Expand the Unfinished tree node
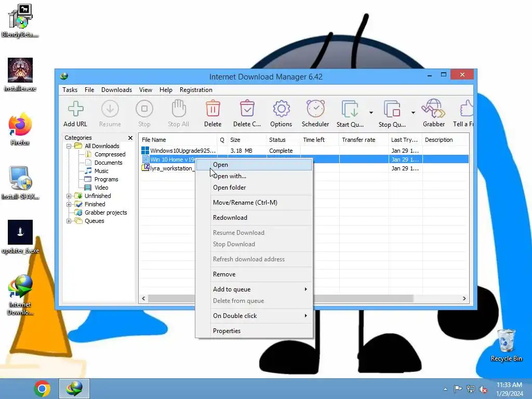532x399 pixels. coord(69,196)
